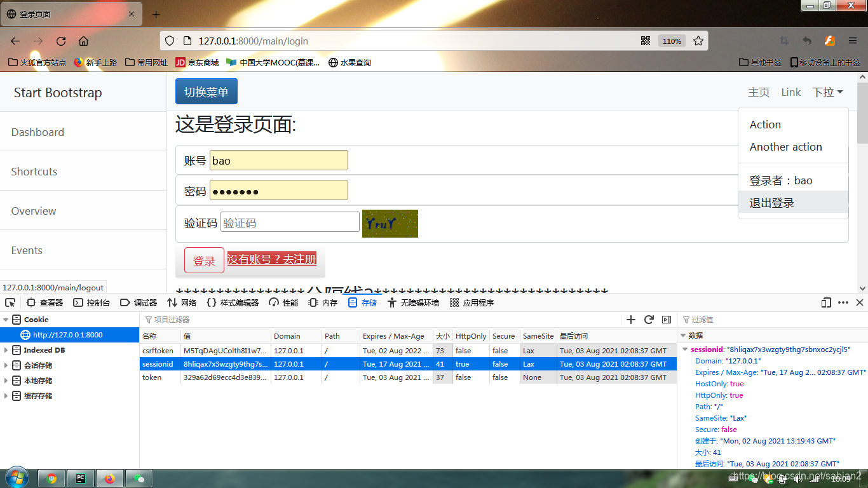The height and width of the screenshot is (488, 868).
Task: Click the shield tracking protection icon
Action: [170, 41]
